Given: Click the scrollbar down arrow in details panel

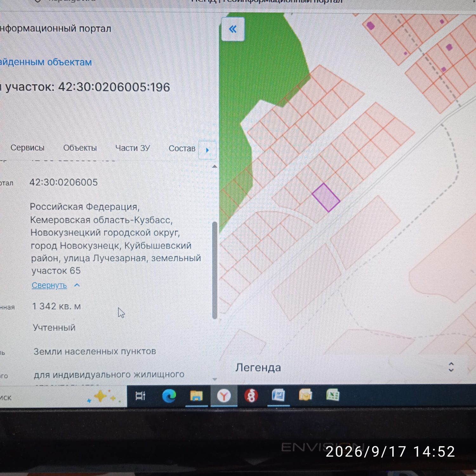Looking at the screenshot, I should [x=215, y=379].
